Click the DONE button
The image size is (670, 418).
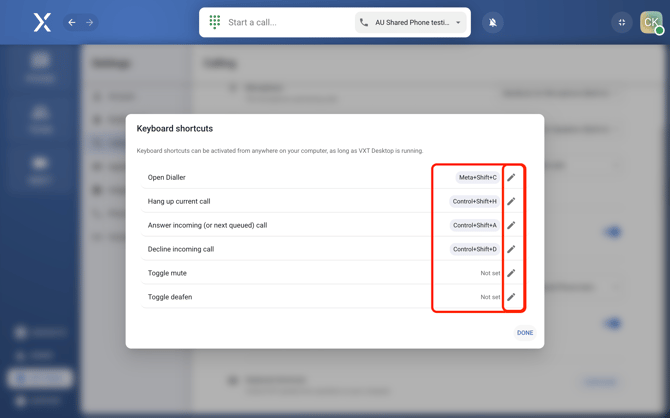tap(525, 333)
